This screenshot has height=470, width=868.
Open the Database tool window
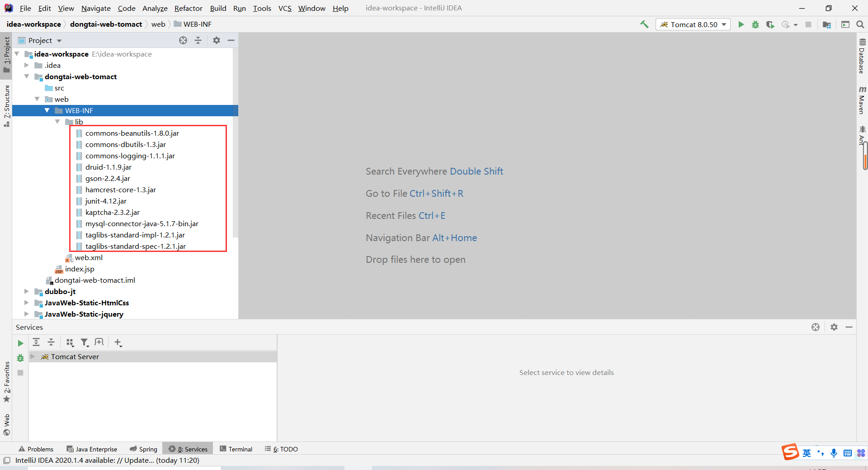tap(862, 56)
